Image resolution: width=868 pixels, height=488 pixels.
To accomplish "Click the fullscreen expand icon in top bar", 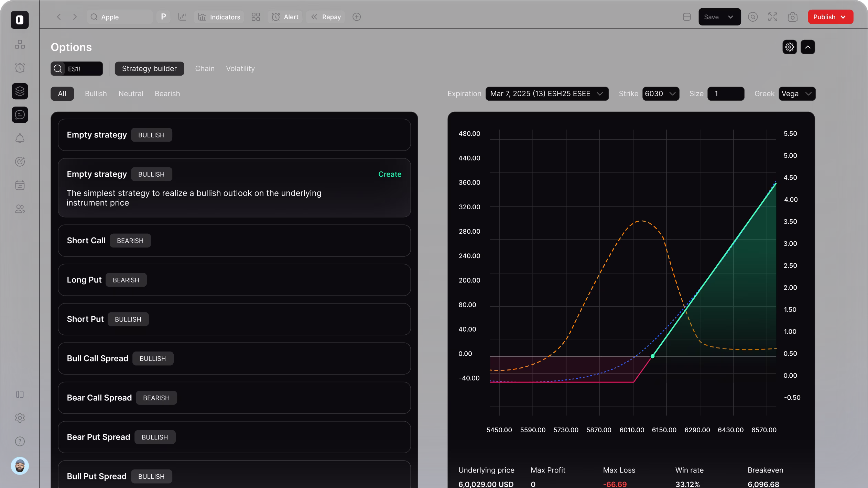I will (772, 17).
